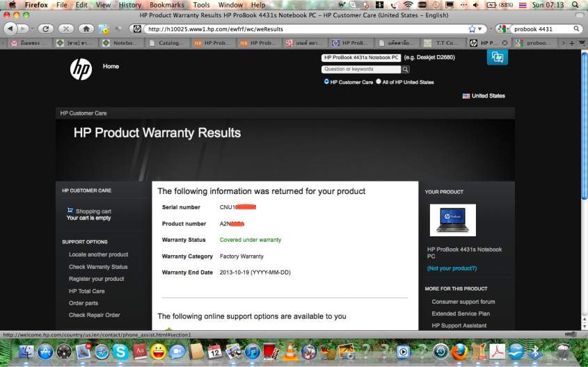Viewport: 588px width, 367px height.
Task: Open Skype from the Dock
Action: click(x=120, y=352)
